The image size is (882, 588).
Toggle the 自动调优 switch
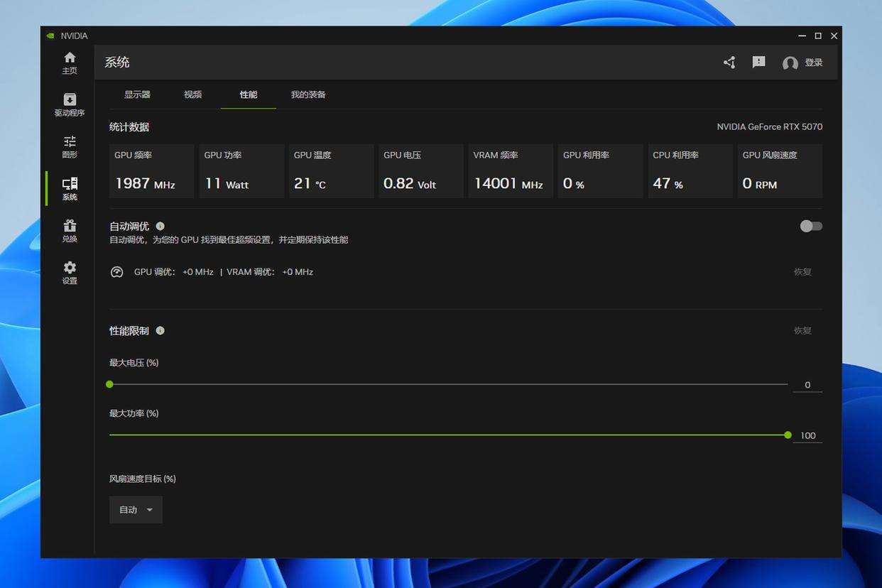click(811, 226)
